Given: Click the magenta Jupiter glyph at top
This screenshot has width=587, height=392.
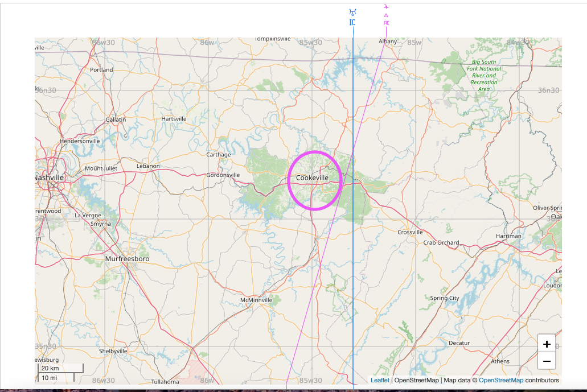Looking at the screenshot, I should click(386, 6).
